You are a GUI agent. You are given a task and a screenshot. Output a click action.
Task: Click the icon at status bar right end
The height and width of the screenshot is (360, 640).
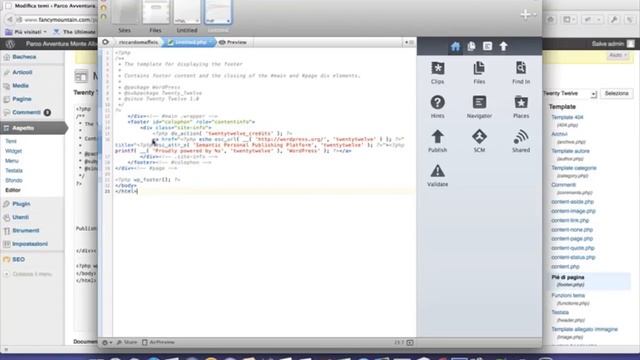pyautogui.click(x=410, y=342)
